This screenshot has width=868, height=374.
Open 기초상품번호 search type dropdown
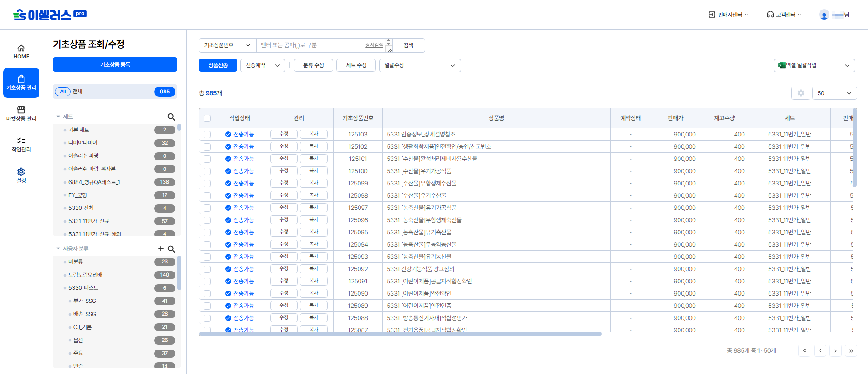[x=228, y=45]
